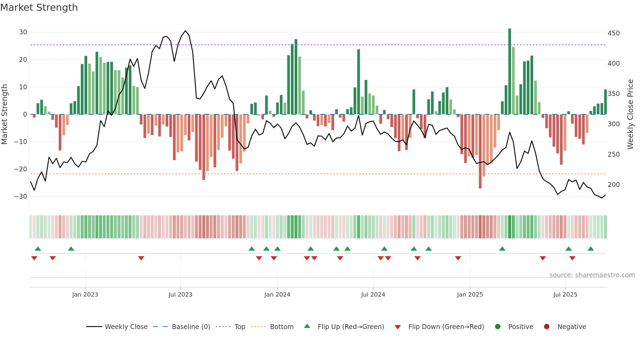Click the red Flip Down triangle in legend
Screen dimensions: 644x362
[x=398, y=327]
